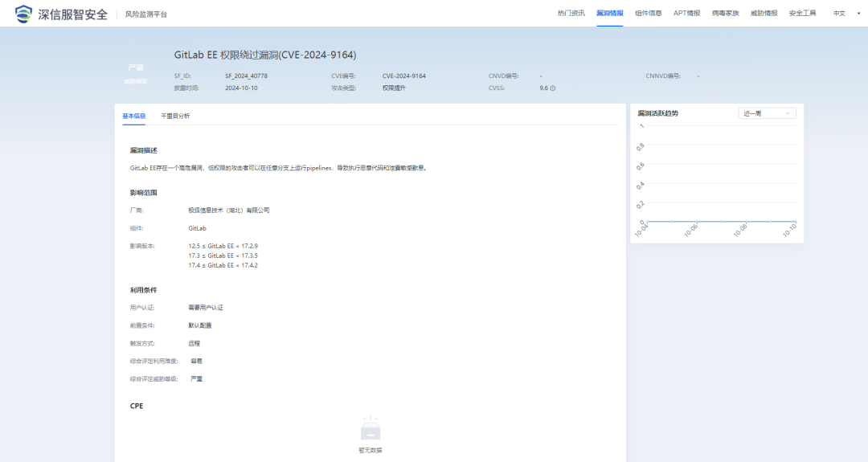The height and width of the screenshot is (462, 868).
Task: Click the 10-10 point on the trend line
Action: pos(796,221)
